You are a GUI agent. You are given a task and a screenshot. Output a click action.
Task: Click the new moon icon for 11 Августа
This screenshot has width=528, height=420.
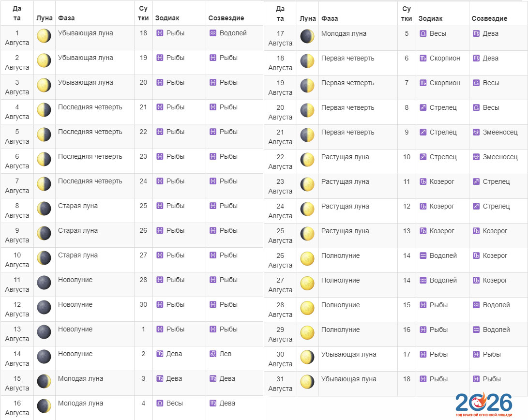[x=44, y=282]
